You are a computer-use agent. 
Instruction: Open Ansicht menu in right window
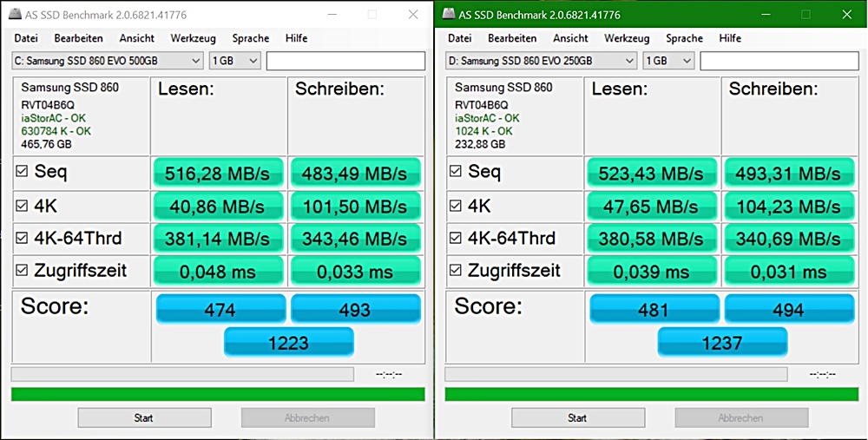pos(570,38)
